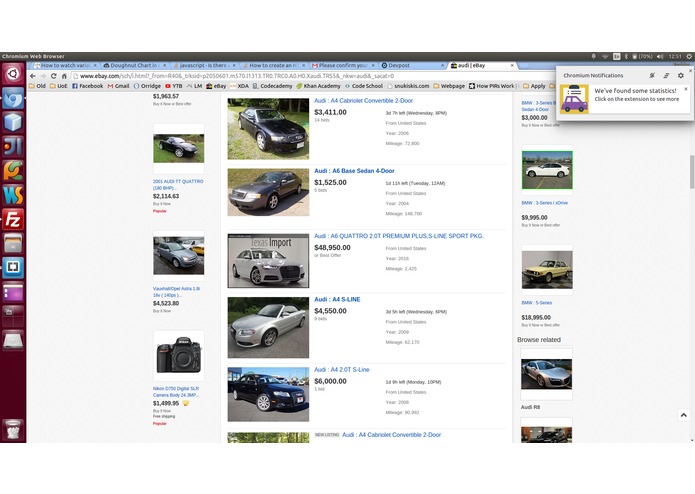Image resolution: width=695 pixels, height=494 pixels.
Task: Open the keyboard layout En indicator
Action: tap(617, 56)
